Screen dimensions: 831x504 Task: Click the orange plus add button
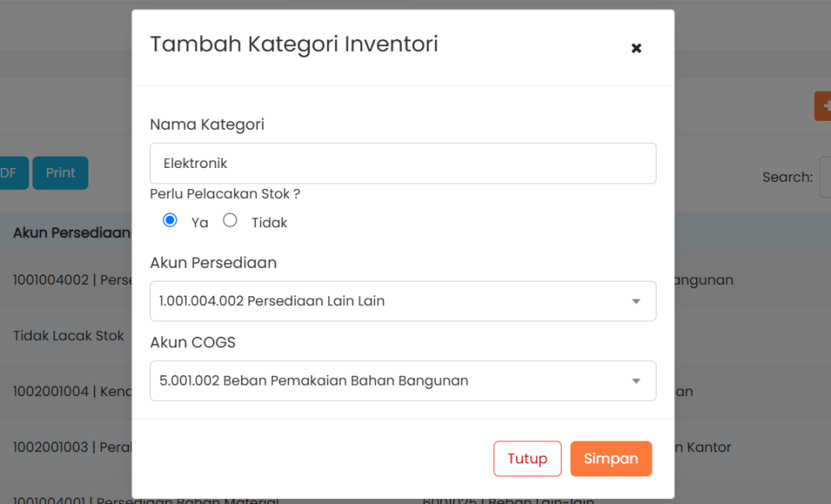tap(823, 106)
